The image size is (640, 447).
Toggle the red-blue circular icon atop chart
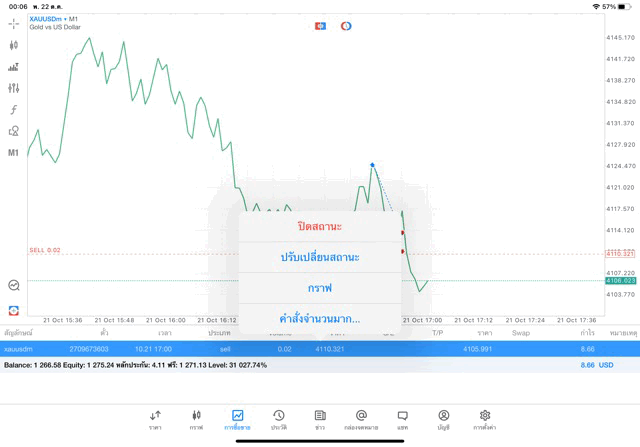click(346, 26)
